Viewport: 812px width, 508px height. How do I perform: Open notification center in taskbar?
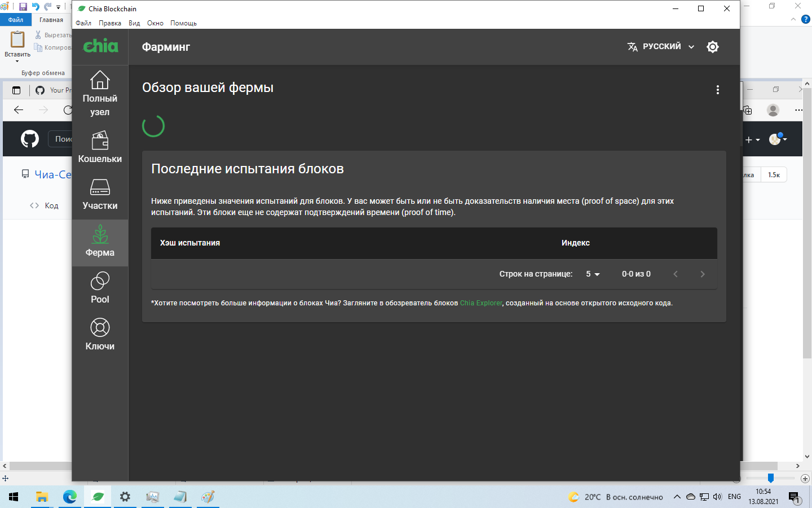(x=794, y=497)
